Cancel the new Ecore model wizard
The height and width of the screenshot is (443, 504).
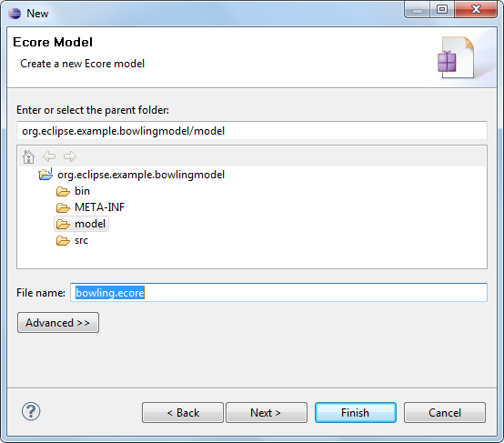445,412
